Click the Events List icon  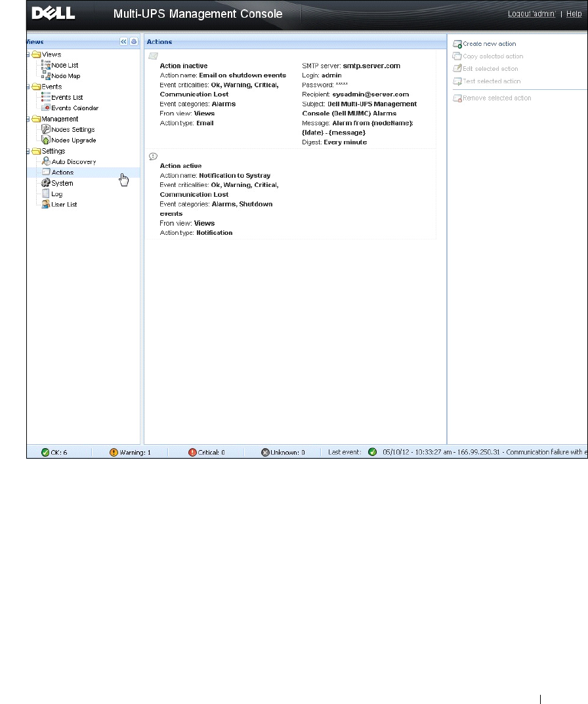46,97
